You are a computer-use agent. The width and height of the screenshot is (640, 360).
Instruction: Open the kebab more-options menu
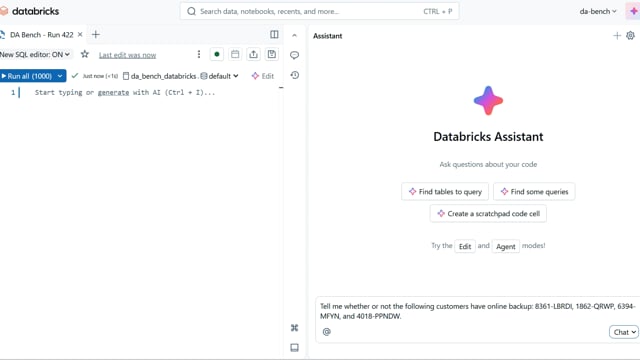(199, 54)
